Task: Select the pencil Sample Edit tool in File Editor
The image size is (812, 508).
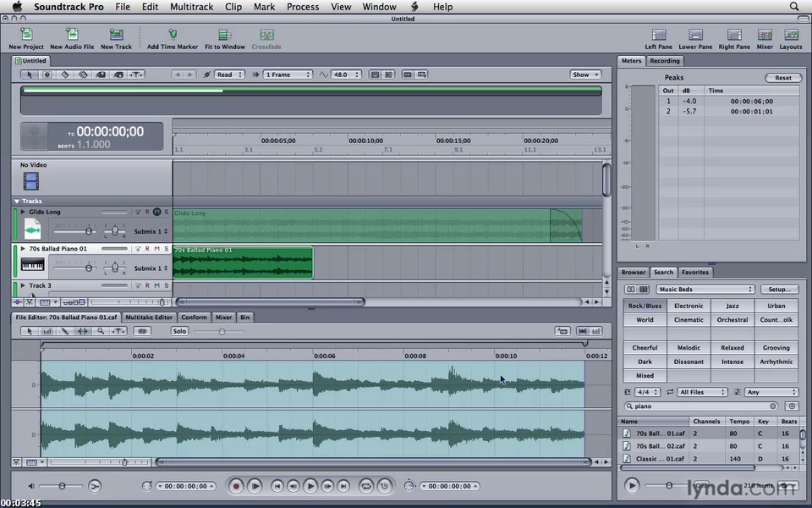Action: tap(65, 331)
